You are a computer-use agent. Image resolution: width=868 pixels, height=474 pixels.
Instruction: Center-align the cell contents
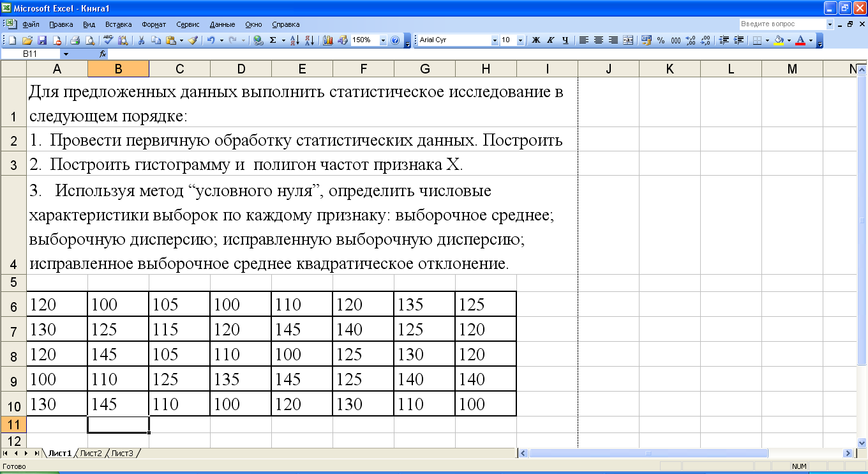click(599, 40)
